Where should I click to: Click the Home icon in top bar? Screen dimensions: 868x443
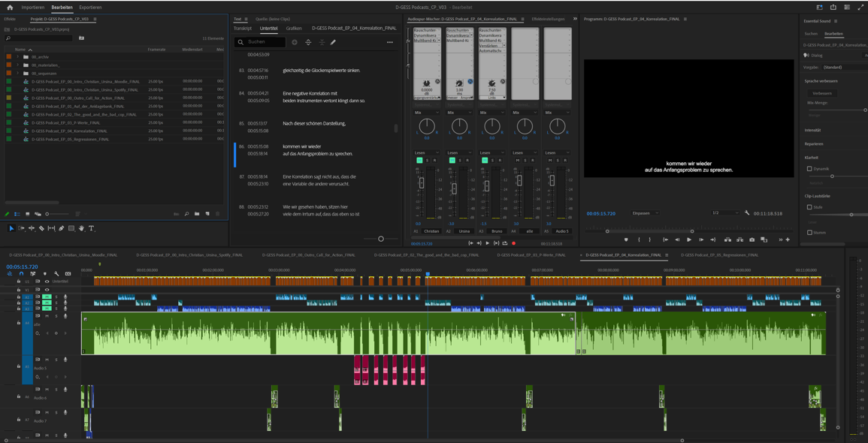click(10, 8)
